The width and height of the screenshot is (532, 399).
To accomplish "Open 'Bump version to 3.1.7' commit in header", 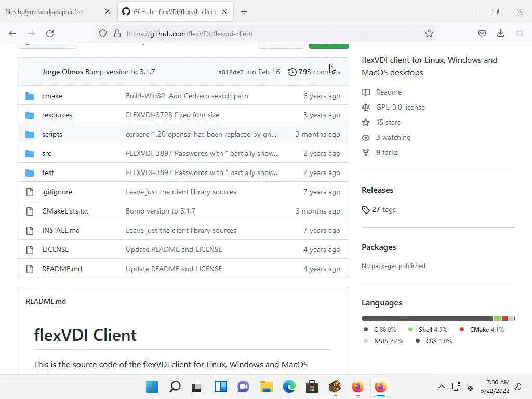I will pos(120,72).
